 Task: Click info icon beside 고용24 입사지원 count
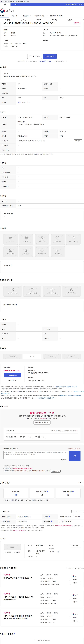pos(73,491)
